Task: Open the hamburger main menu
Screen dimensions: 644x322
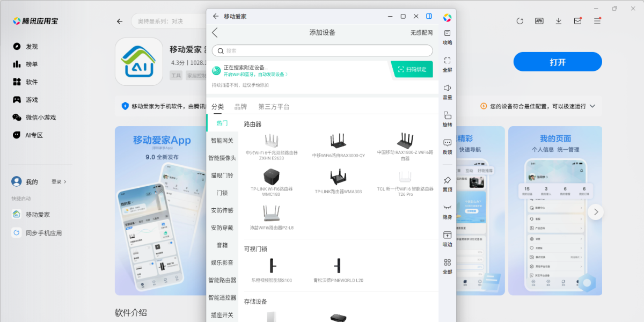Action: (x=597, y=21)
